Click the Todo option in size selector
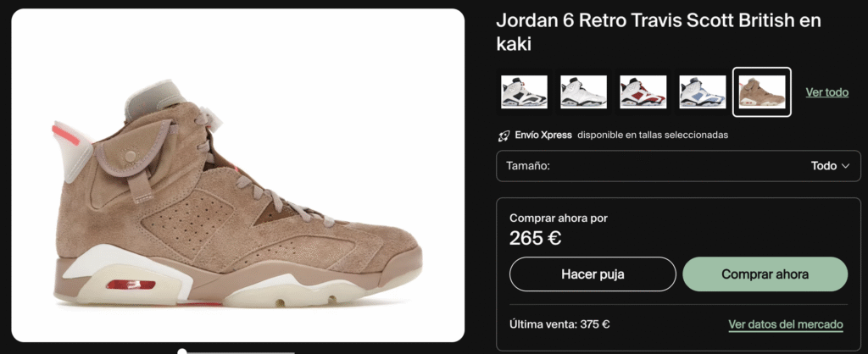This screenshot has height=354, width=868. [823, 166]
